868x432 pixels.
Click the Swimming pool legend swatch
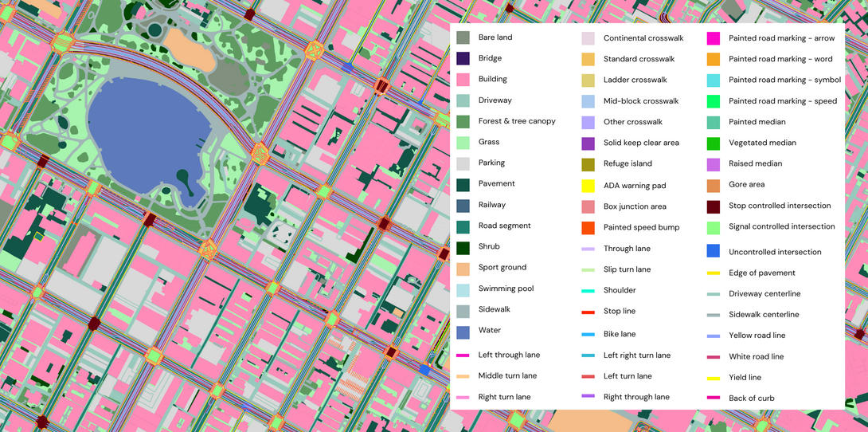click(463, 289)
